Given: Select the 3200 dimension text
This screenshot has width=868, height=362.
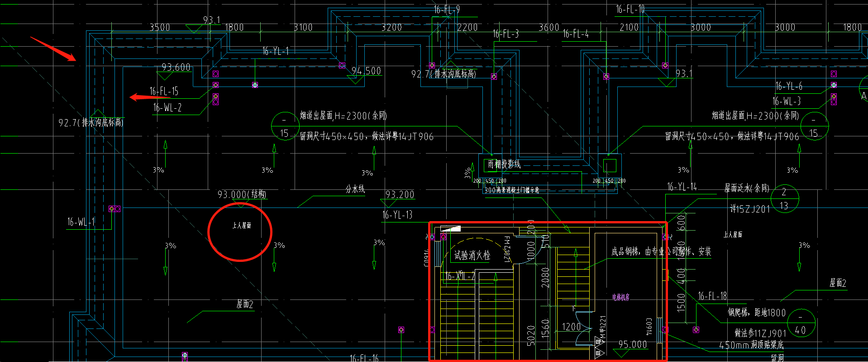Looking at the screenshot, I should pyautogui.click(x=391, y=27).
